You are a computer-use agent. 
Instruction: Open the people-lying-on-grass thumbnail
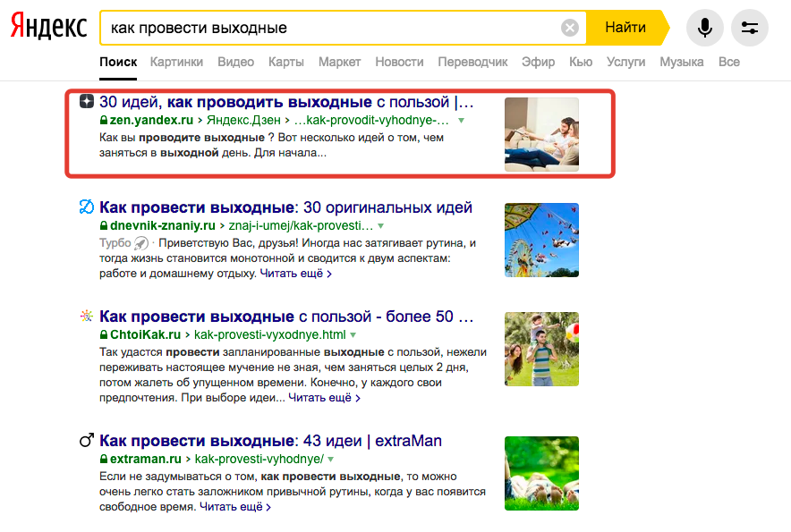pyautogui.click(x=541, y=474)
